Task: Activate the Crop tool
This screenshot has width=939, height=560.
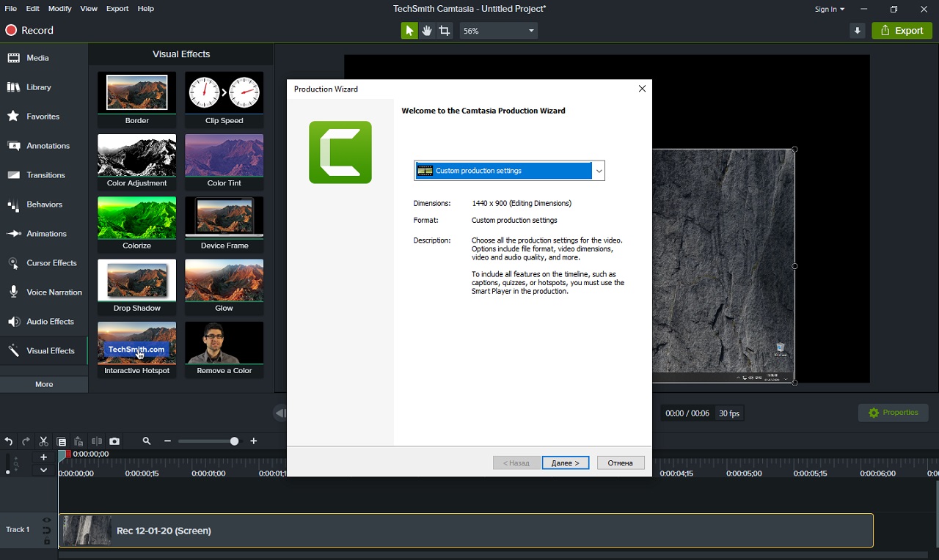Action: coord(445,31)
